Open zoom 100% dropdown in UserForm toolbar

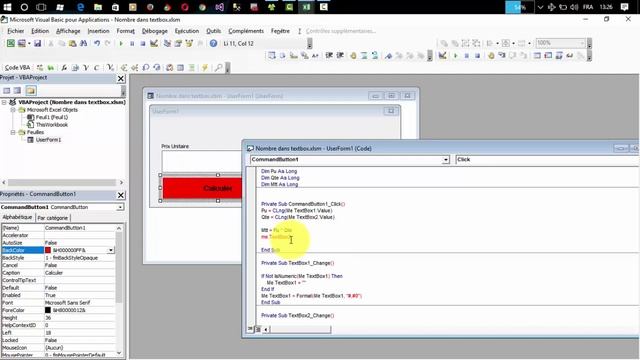[x=582, y=43]
